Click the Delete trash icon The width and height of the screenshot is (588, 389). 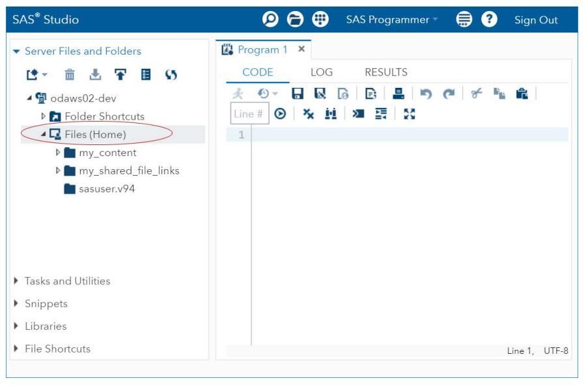point(70,75)
